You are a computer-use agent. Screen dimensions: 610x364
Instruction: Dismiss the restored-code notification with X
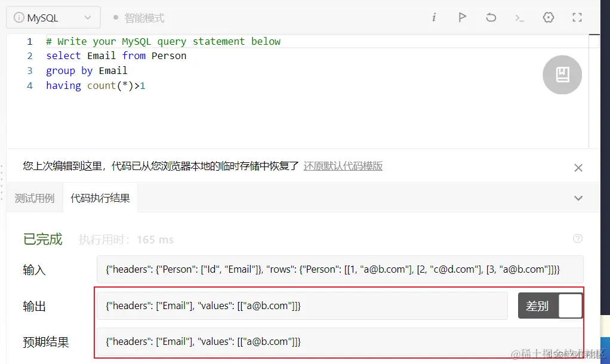[578, 168]
